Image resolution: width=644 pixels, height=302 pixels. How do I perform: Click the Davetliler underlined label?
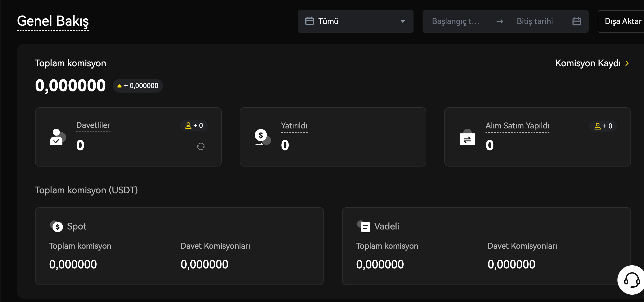click(x=93, y=125)
